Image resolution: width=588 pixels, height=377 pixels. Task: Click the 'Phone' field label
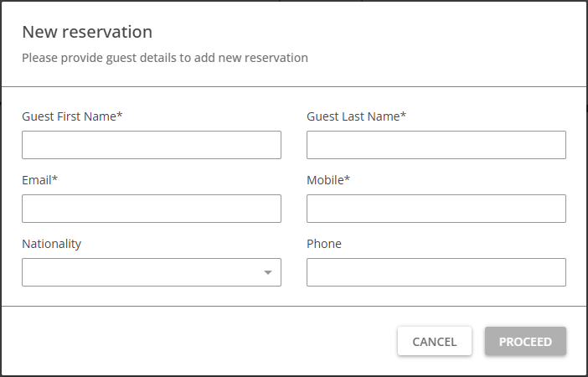(x=324, y=244)
